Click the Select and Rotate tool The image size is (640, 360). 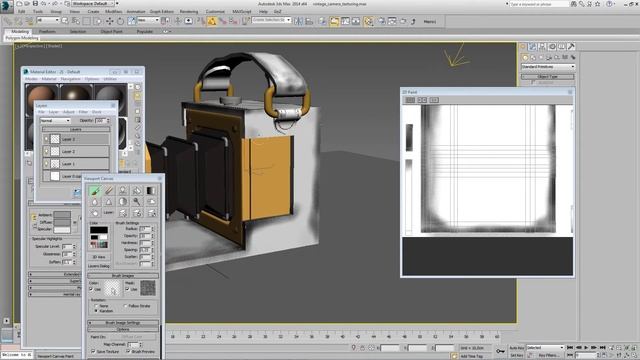point(120,21)
